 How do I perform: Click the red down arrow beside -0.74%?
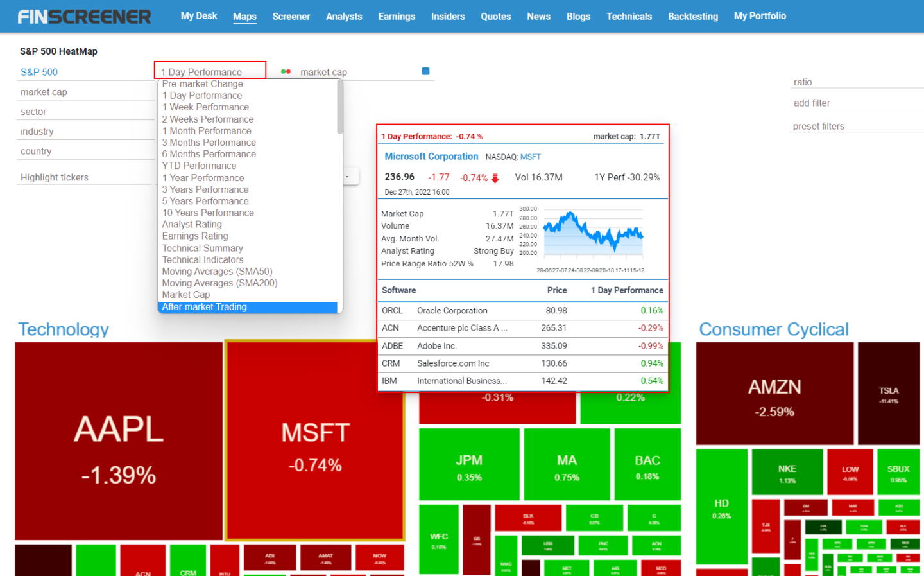(x=495, y=179)
